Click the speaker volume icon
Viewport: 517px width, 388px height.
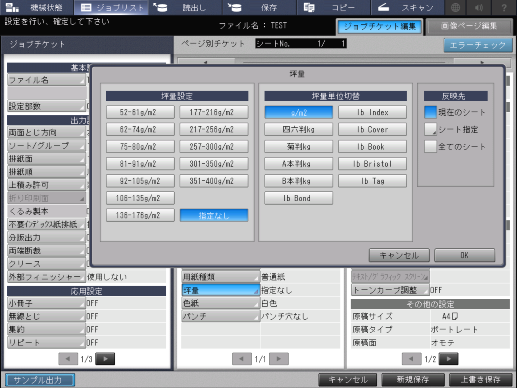pyautogui.click(x=479, y=7)
